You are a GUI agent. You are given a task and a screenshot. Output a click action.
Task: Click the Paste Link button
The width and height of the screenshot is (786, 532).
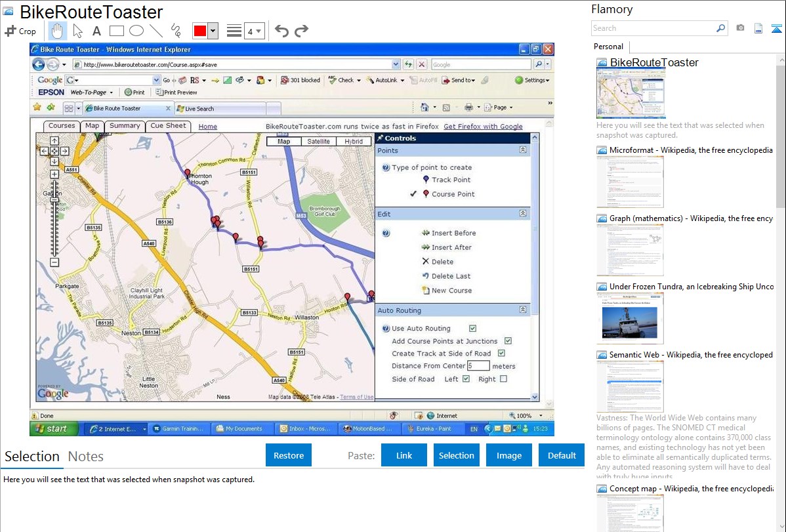point(404,455)
